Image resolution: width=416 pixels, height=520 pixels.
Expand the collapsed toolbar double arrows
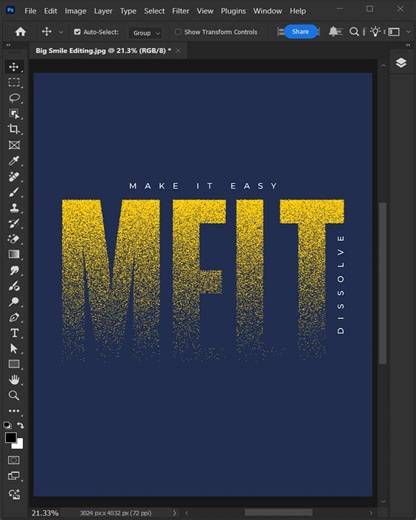[x=8, y=45]
